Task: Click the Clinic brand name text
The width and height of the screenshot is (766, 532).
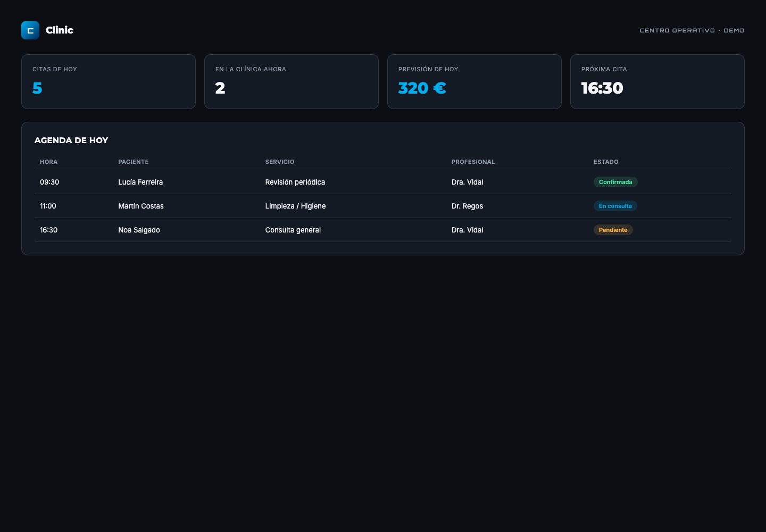Action: click(60, 30)
